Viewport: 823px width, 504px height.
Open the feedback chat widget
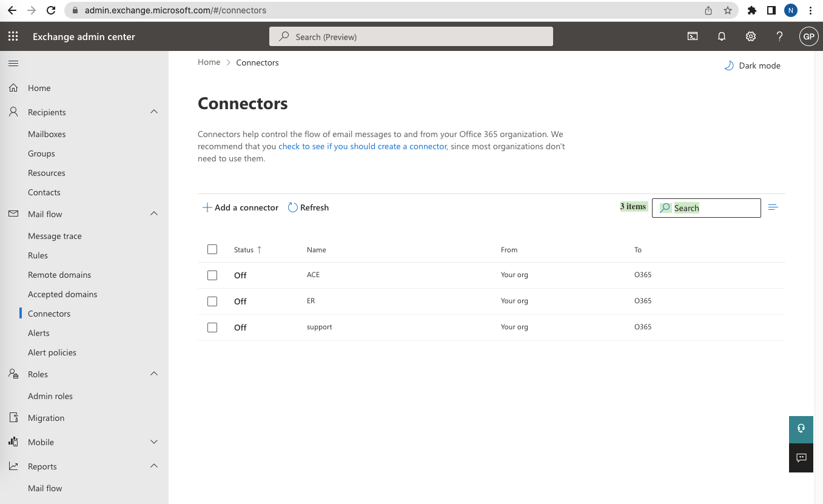(801, 457)
